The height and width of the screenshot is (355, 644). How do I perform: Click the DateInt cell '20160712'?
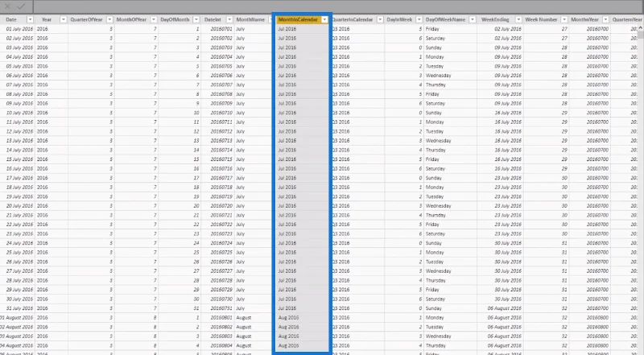(x=221, y=131)
